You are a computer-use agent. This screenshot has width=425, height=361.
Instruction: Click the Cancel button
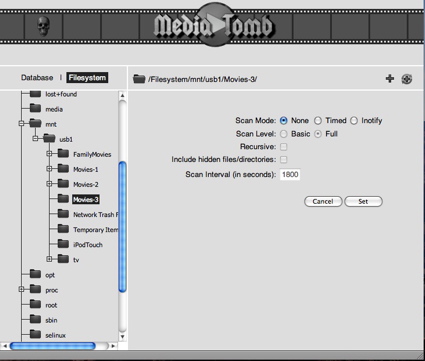click(323, 201)
